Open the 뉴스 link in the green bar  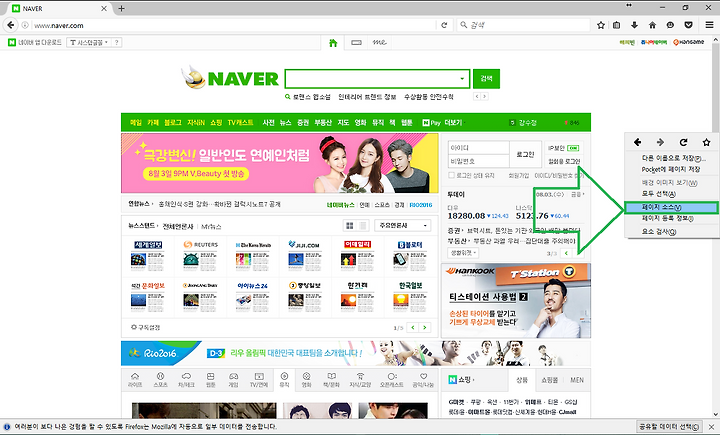(286, 123)
